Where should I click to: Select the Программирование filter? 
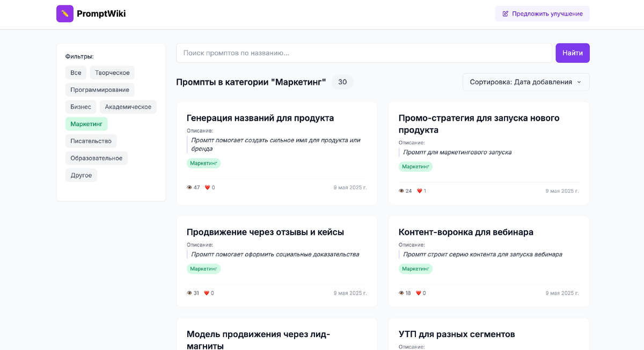pos(100,89)
